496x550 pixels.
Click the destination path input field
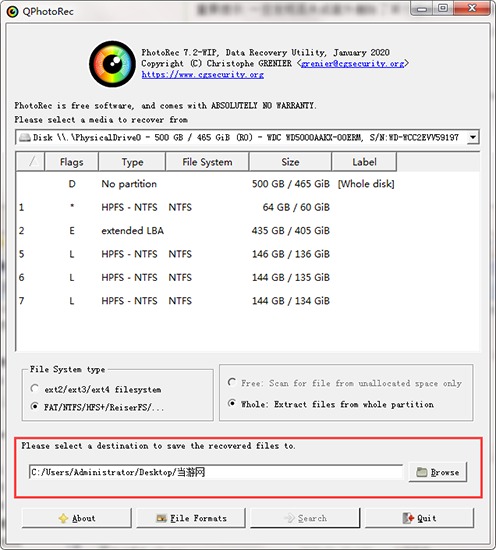(216, 472)
